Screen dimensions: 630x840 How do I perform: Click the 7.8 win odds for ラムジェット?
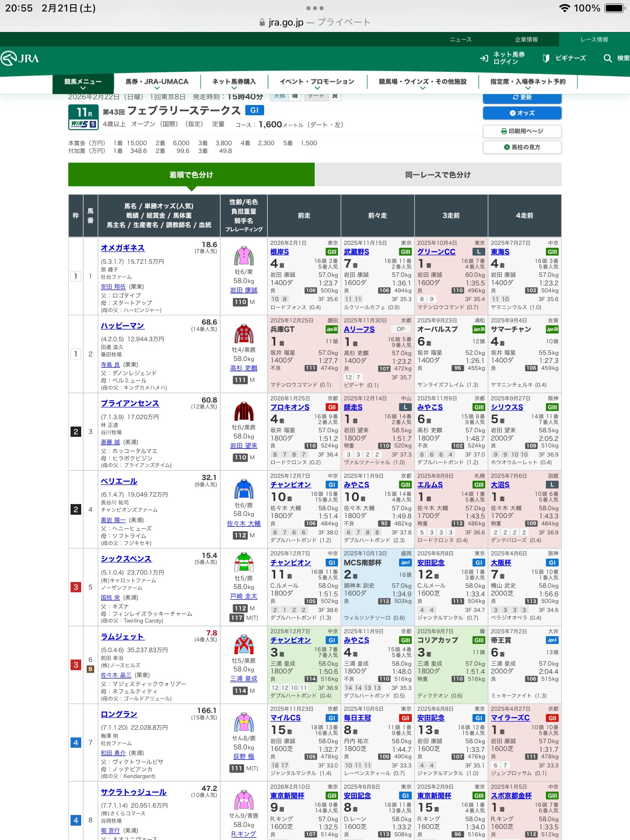pyautogui.click(x=212, y=633)
